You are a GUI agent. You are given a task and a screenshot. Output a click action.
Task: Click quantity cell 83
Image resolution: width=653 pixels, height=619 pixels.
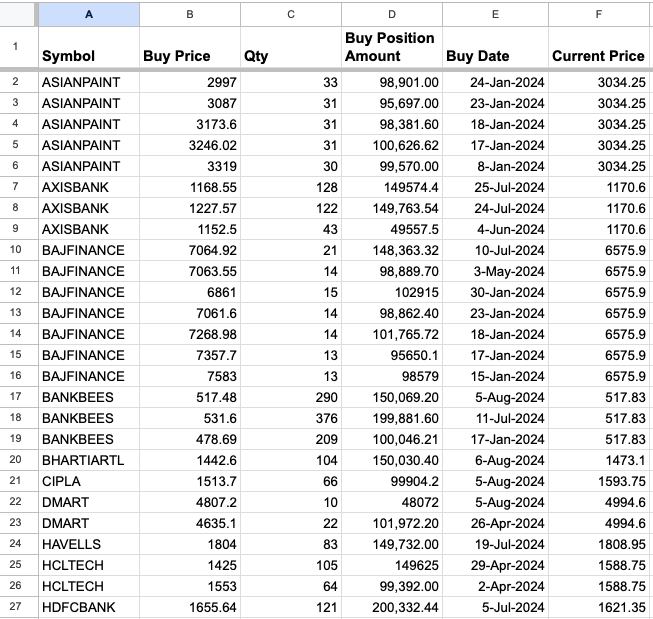tap(291, 544)
